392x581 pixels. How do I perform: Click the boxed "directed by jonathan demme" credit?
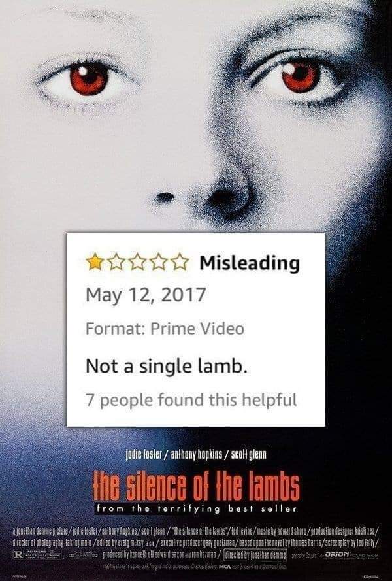(x=255, y=554)
